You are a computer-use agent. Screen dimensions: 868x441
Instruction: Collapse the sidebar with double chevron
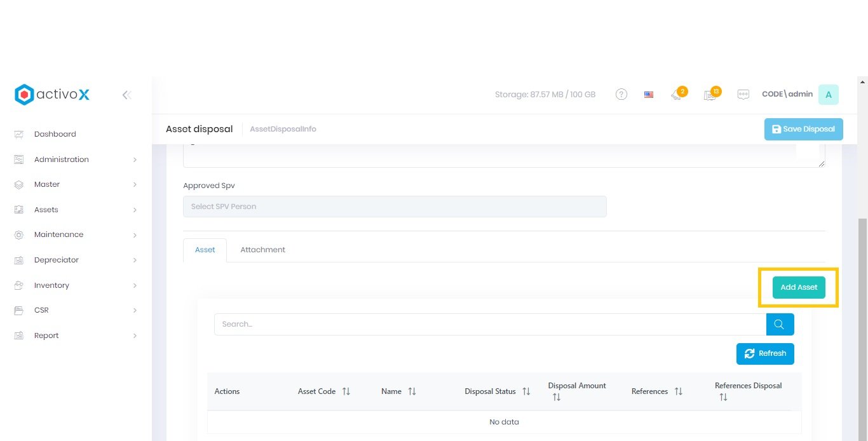coord(126,95)
